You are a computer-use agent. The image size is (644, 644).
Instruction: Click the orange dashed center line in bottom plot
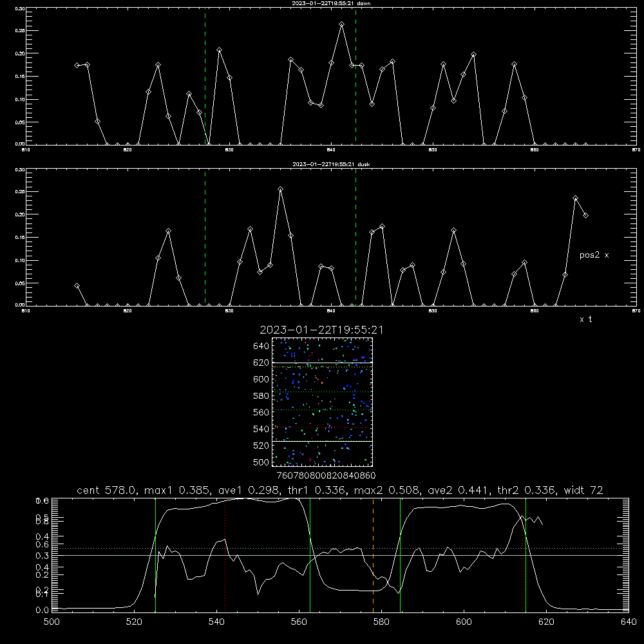pos(373,554)
